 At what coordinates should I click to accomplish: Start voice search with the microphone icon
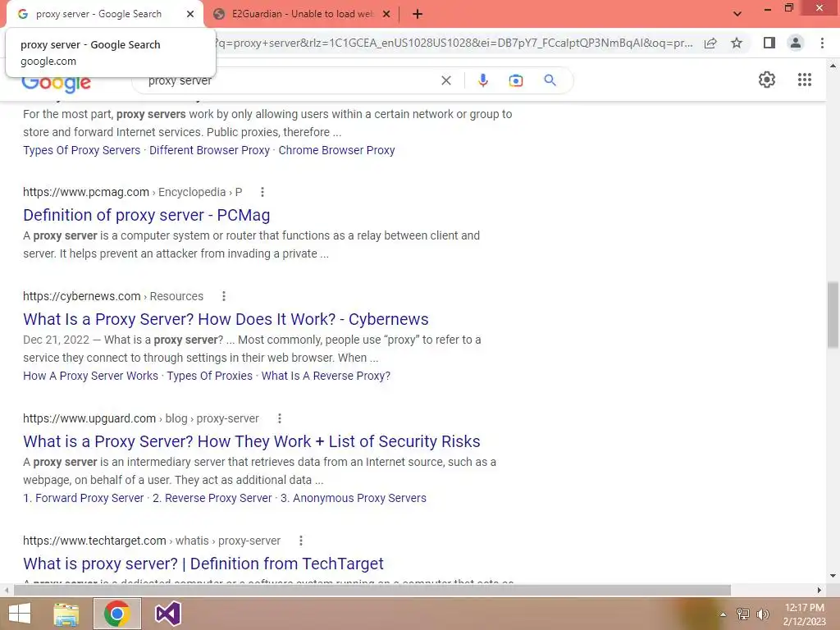(x=482, y=80)
